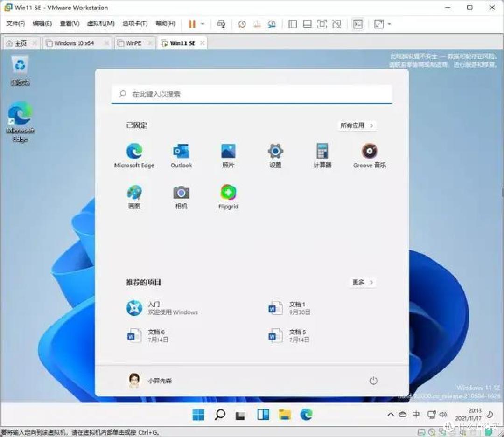Open the focus assist moon icon
Image resolution: width=504 pixels, height=437 pixels.
(490, 414)
